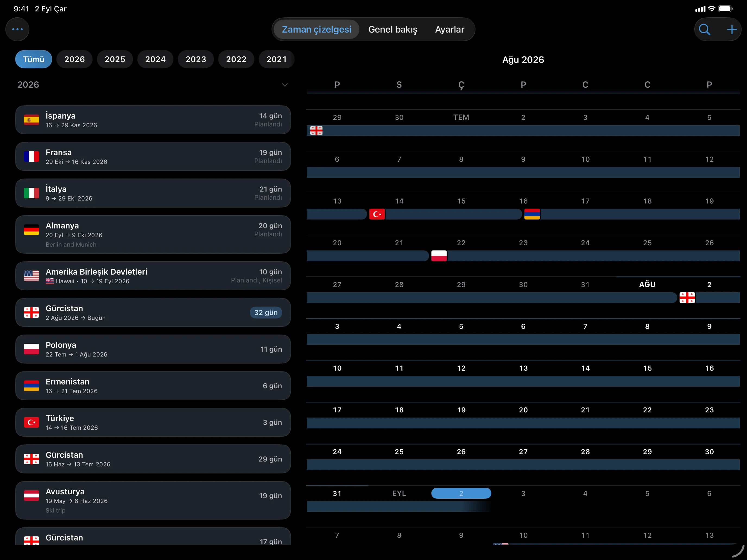Select August 15 in calendar
Image resolution: width=747 pixels, height=560 pixels.
[647, 368]
